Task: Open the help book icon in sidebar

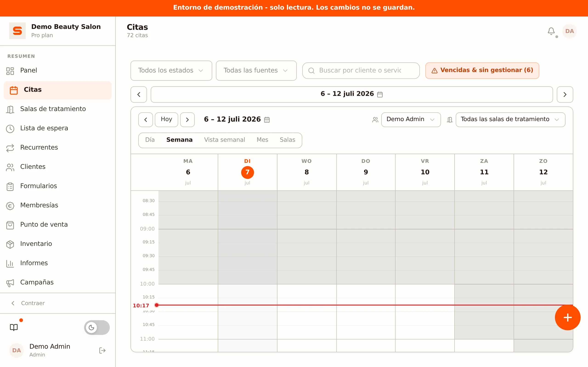Action: pos(14,328)
